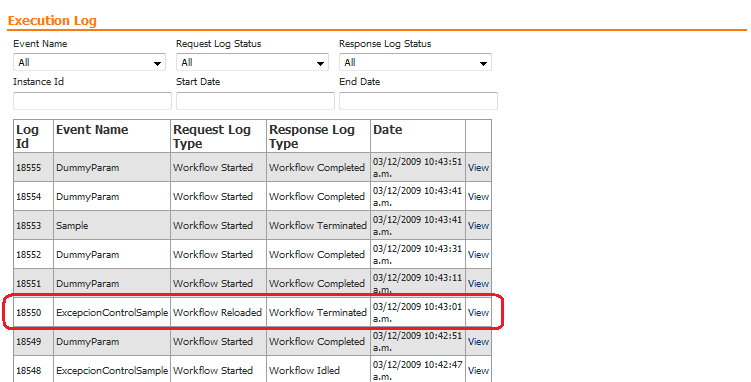Select log id cell 18554
This screenshot has width=751, height=382.
pyautogui.click(x=33, y=197)
